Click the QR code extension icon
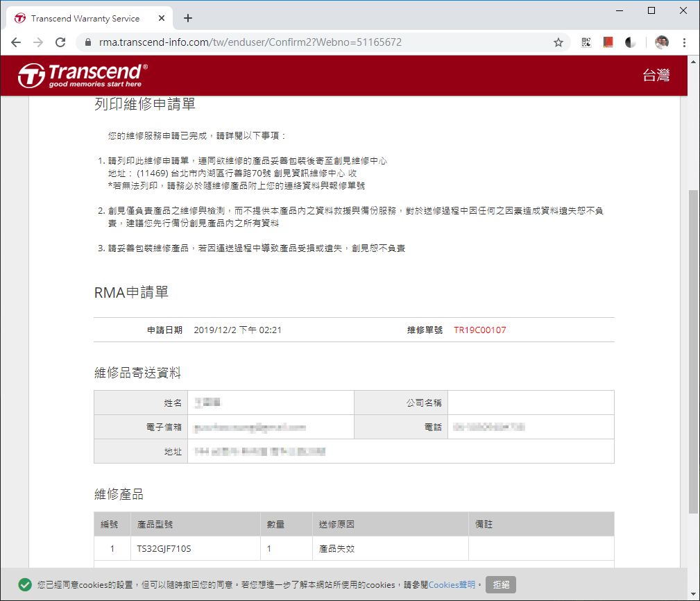700x601 pixels. tap(586, 42)
